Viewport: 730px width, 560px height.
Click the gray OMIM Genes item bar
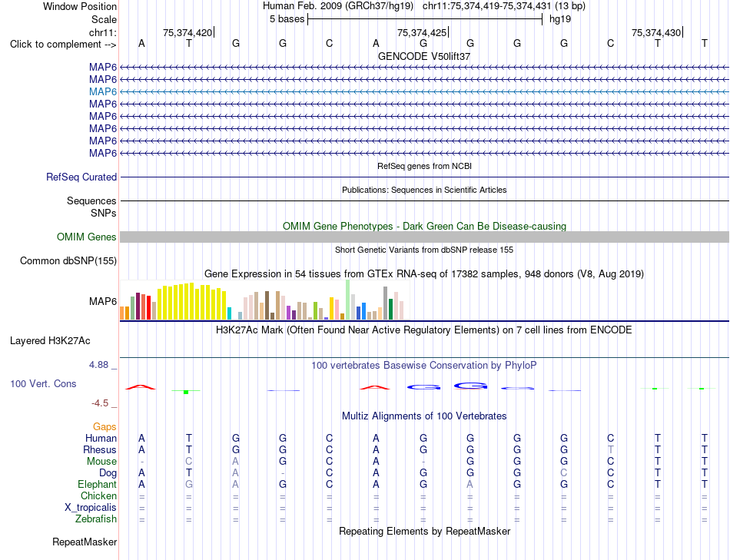424,237
